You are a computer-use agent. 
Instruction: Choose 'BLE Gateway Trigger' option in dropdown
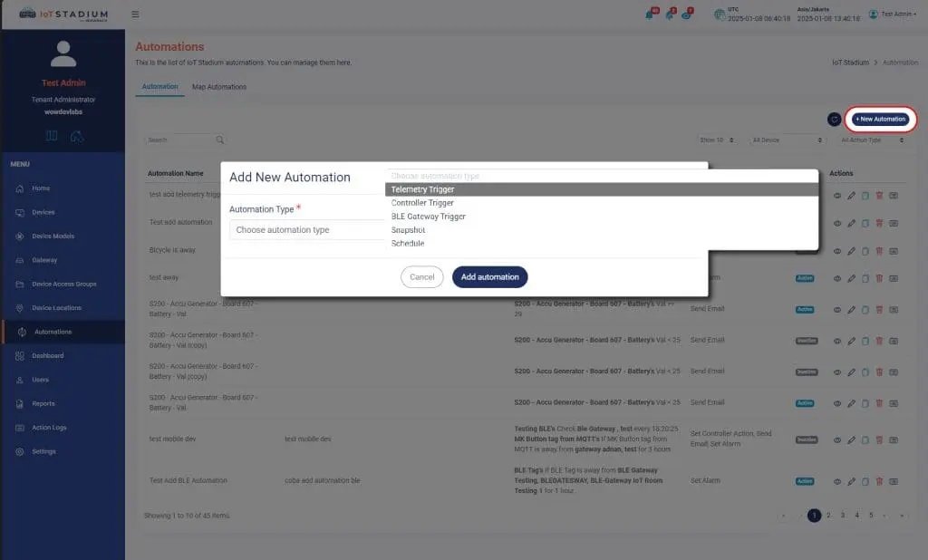[x=428, y=217]
